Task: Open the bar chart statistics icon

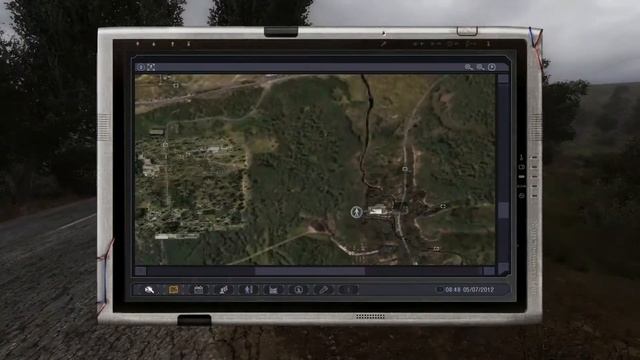Action: click(x=273, y=290)
